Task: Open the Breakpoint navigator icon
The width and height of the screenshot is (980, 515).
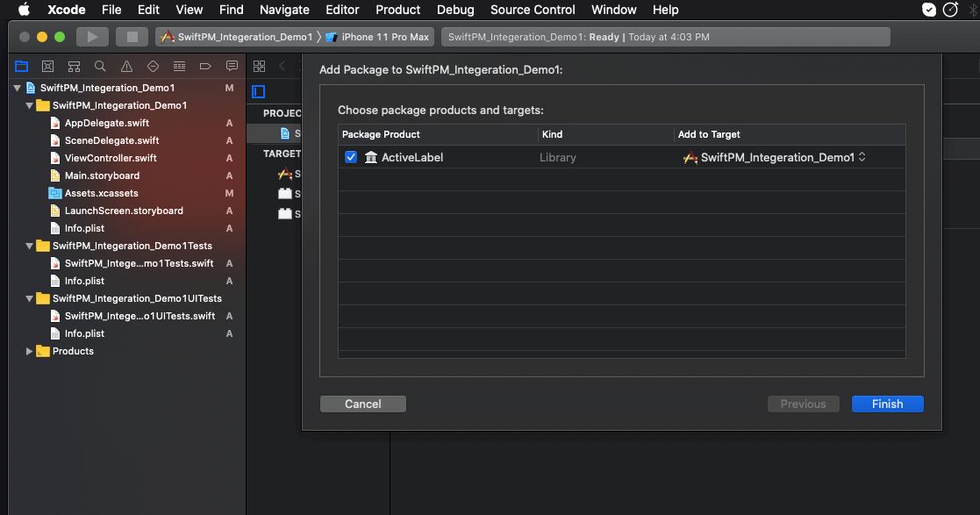Action: (205, 67)
